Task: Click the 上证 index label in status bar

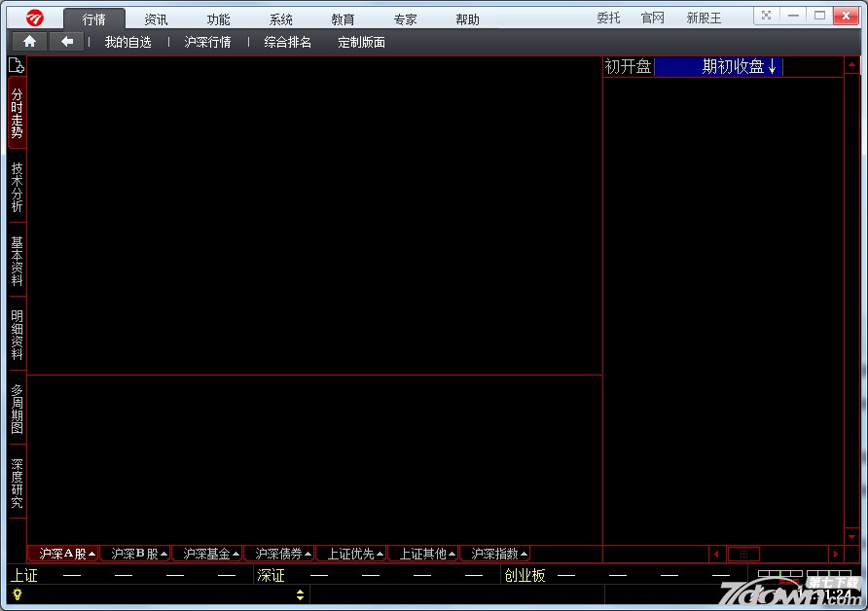Action: 24,576
